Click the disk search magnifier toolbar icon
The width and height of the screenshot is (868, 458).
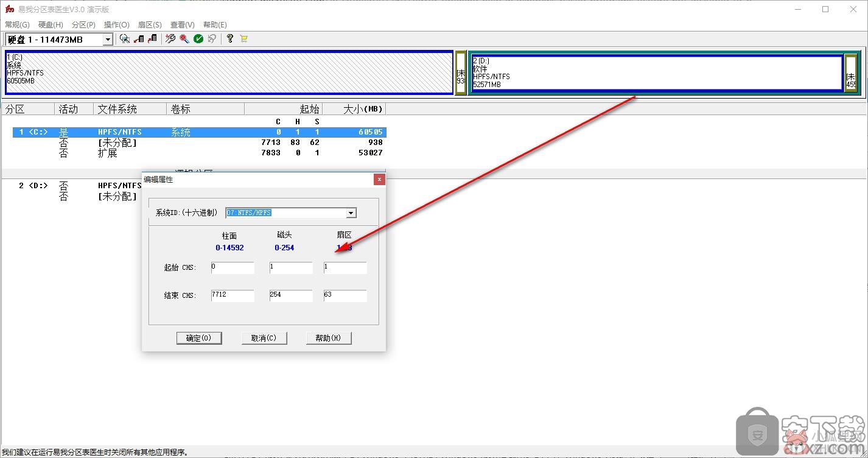(x=125, y=39)
